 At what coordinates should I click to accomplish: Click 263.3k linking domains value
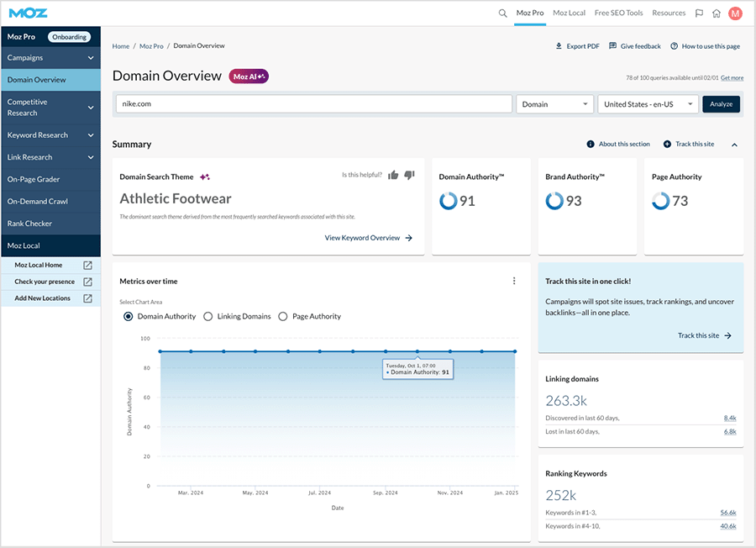click(x=566, y=400)
